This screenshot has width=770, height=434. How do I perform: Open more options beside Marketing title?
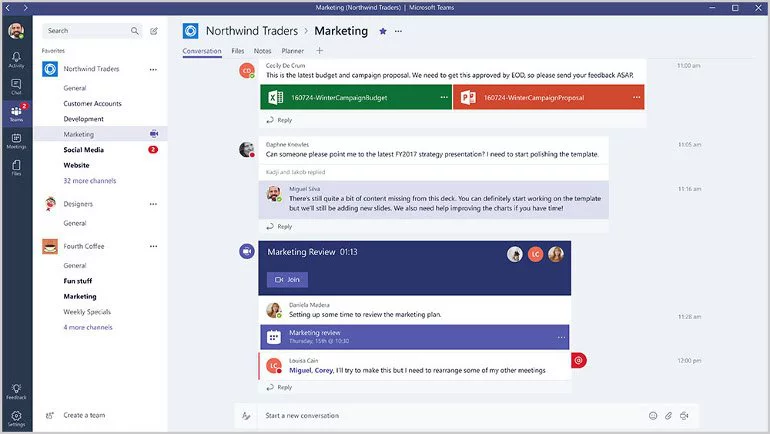398,31
